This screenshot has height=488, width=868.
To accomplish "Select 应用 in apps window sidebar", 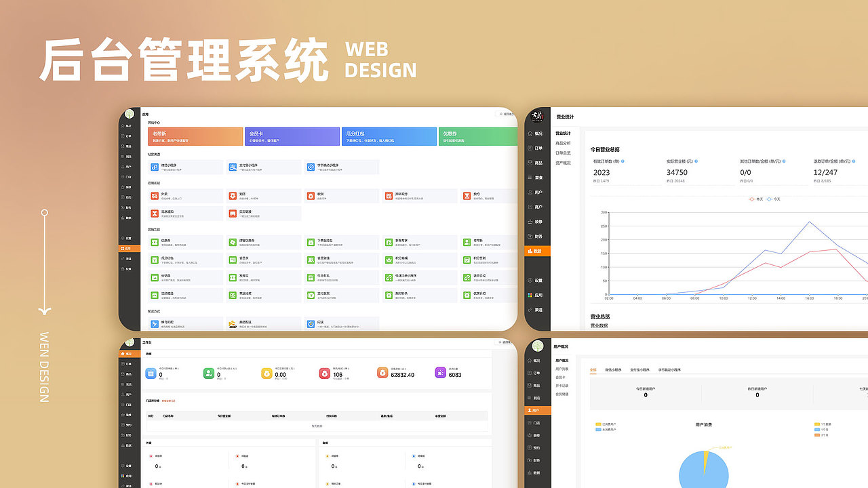I will (x=130, y=249).
